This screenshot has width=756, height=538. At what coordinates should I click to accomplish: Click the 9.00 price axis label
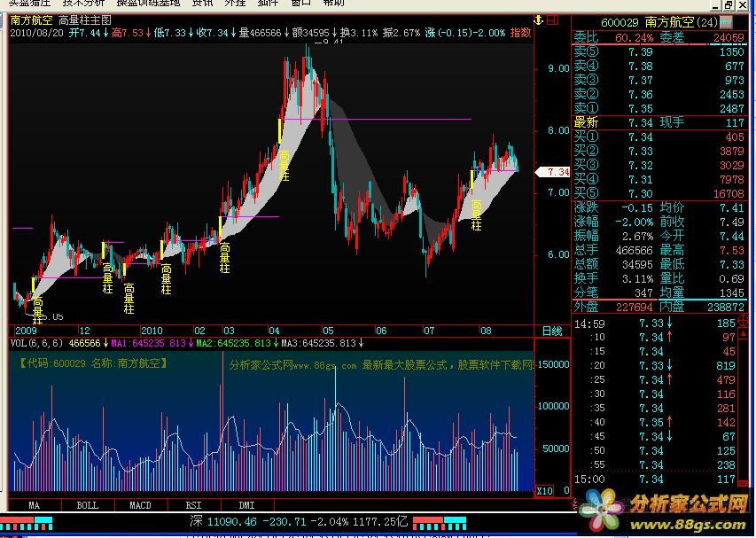point(558,68)
